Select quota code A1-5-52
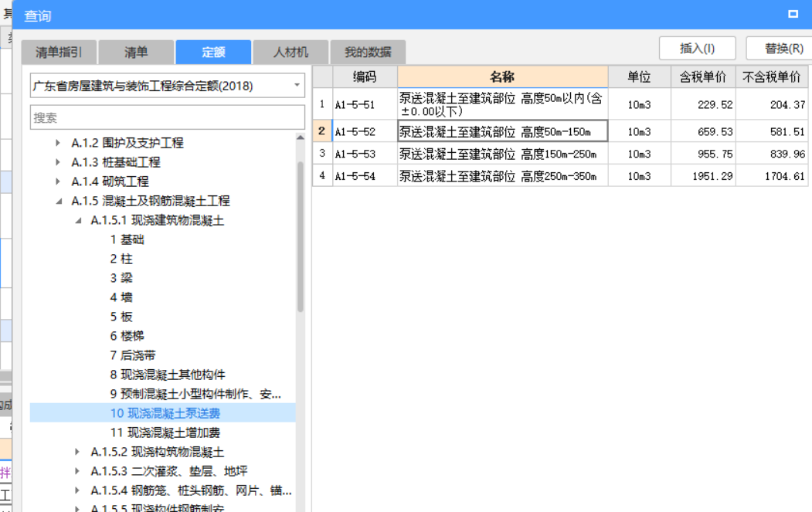This screenshot has height=512, width=812. coord(365,131)
